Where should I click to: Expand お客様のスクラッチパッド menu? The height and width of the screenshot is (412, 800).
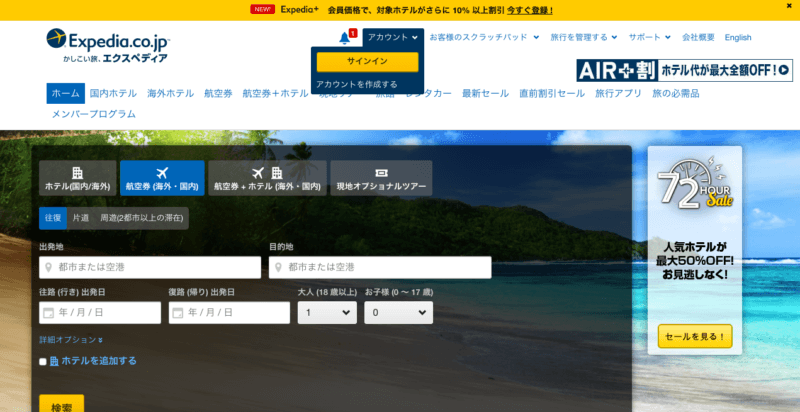click(484, 37)
